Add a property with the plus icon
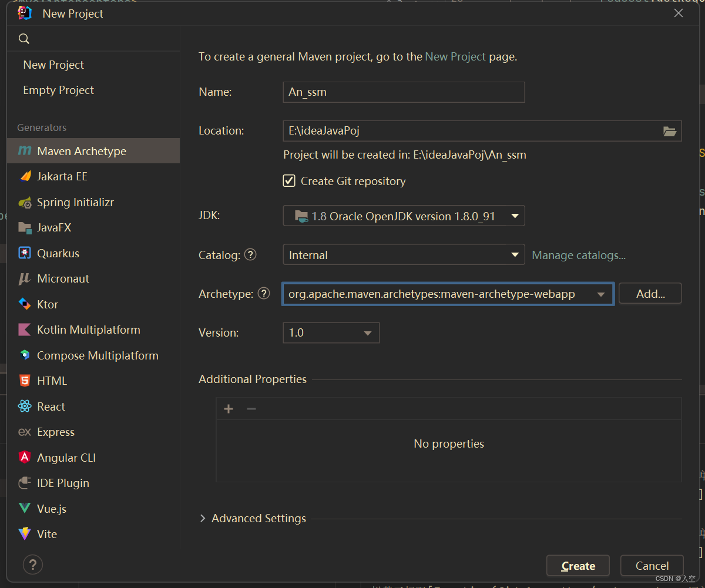Viewport: 705px width, 588px height. 229,409
